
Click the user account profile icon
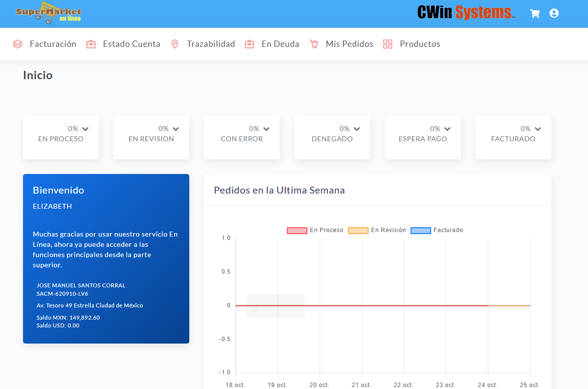tap(554, 13)
